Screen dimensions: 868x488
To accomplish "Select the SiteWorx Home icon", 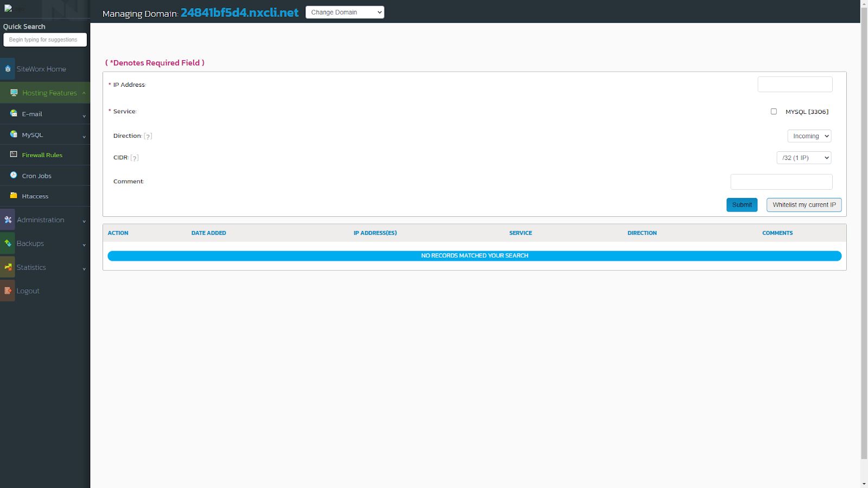I will point(8,69).
